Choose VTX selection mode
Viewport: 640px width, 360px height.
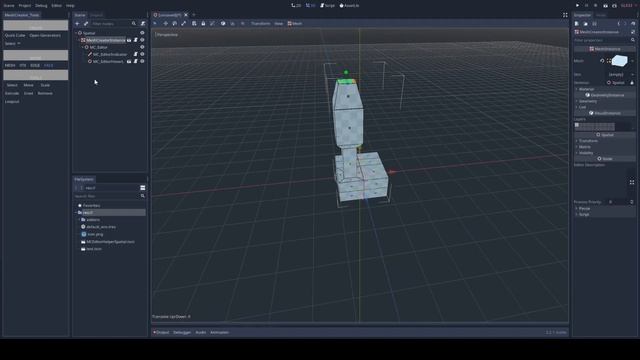(22, 65)
